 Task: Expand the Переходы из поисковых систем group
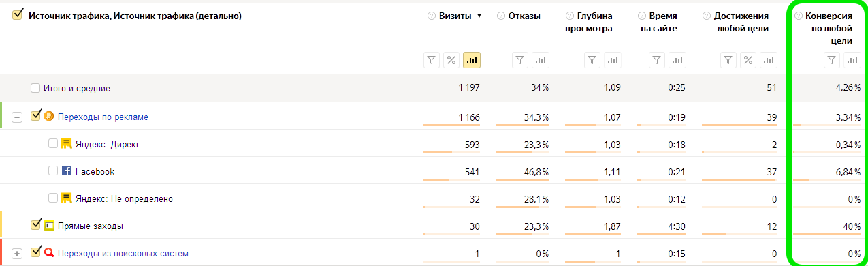(x=17, y=254)
